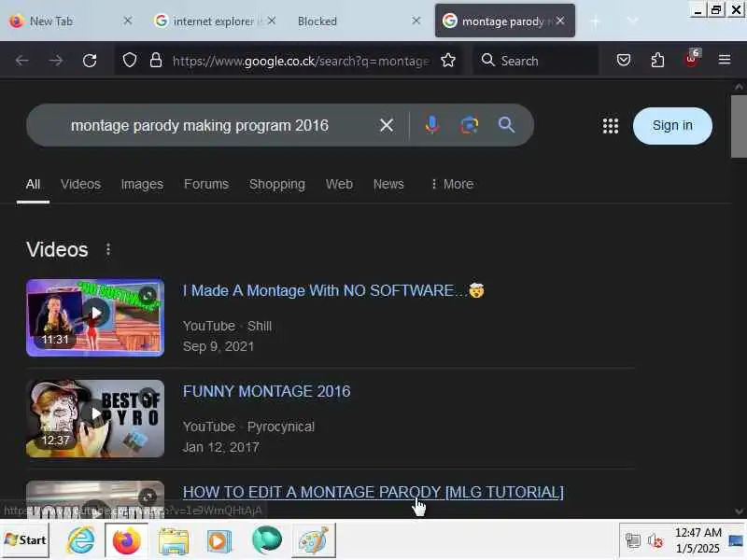Open the FUNNY MONTAGE 2016 link
747x560 pixels.
(267, 391)
